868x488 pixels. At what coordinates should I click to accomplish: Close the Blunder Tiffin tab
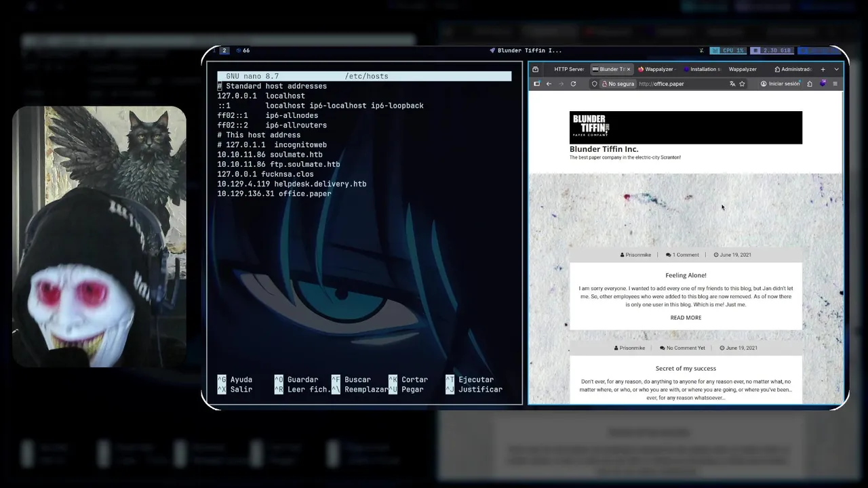pyautogui.click(x=629, y=69)
